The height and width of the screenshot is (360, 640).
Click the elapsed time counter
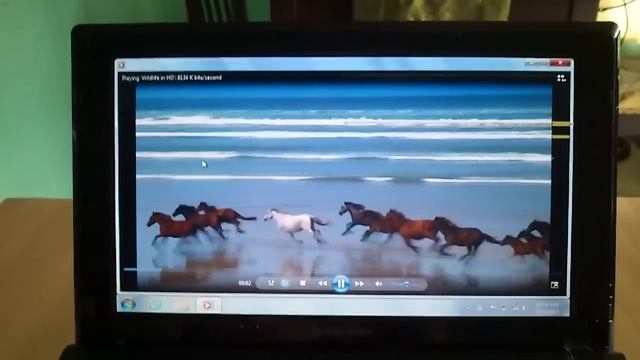[x=244, y=283]
